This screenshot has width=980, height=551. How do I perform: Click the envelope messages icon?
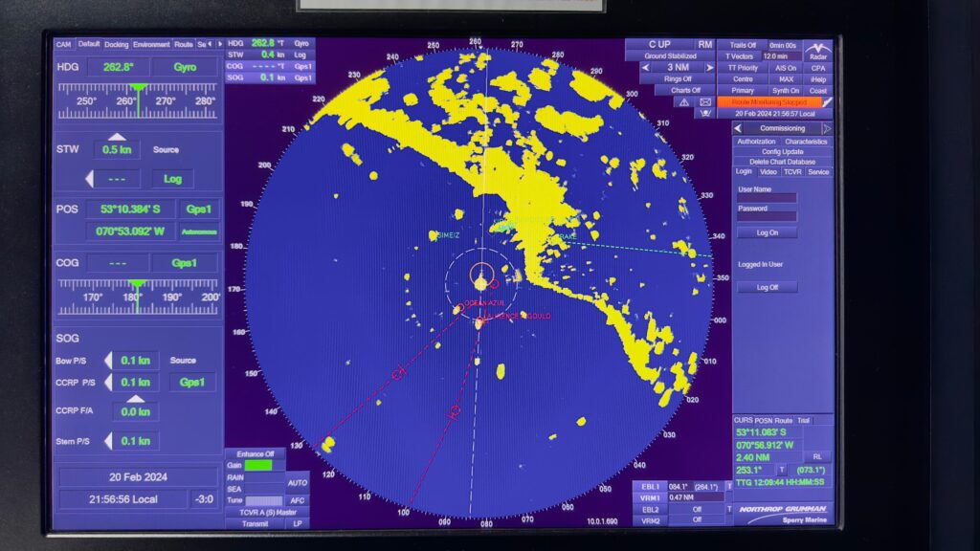705,101
